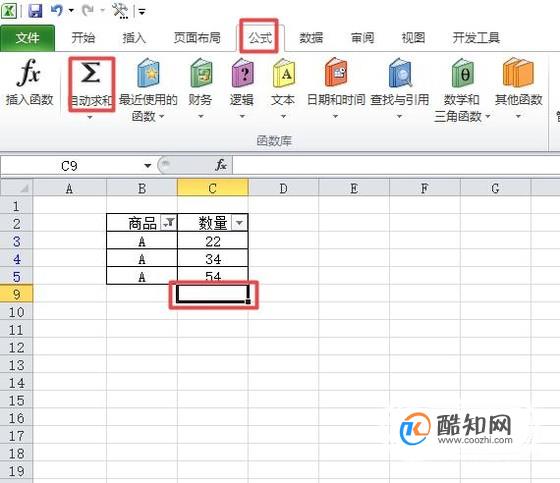Open Math and Trig (数学和三角函数) icon

pyautogui.click(x=462, y=73)
